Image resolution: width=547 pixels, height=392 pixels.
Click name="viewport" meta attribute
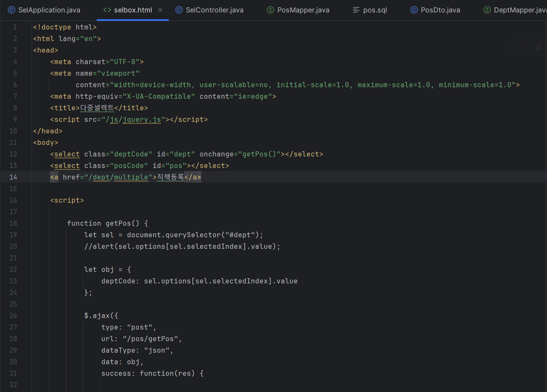[x=108, y=73]
